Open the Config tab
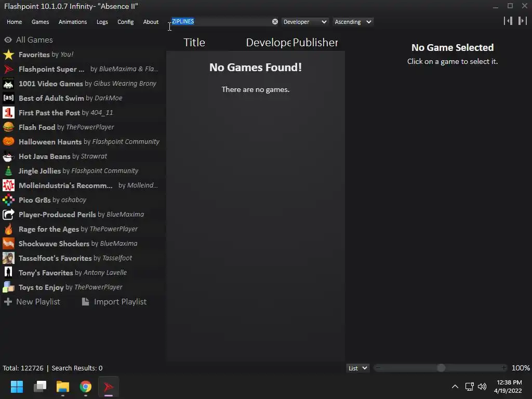The width and height of the screenshot is (532, 399). point(126,22)
